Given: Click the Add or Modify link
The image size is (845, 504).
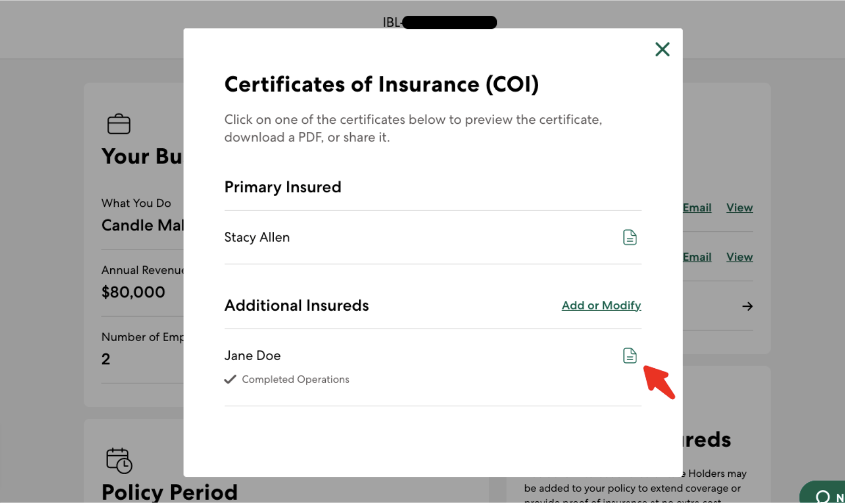Looking at the screenshot, I should [x=601, y=305].
